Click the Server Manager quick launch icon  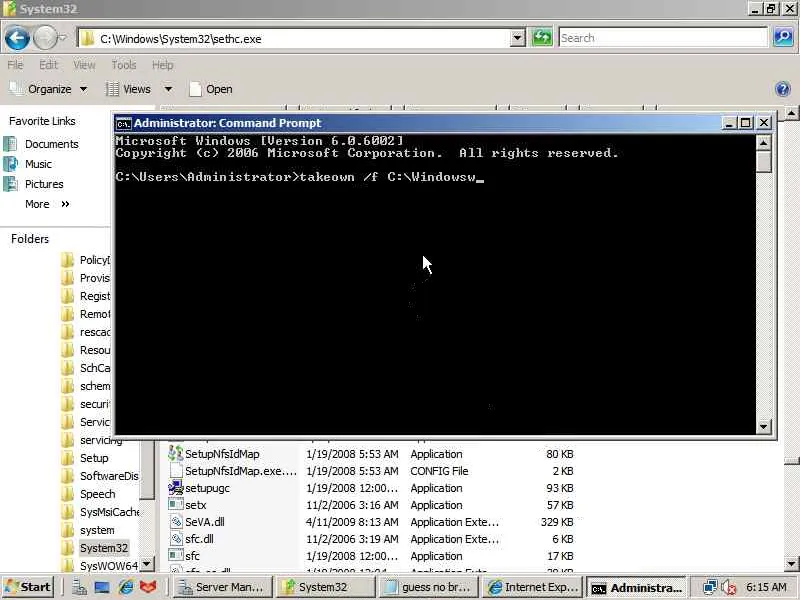point(79,587)
